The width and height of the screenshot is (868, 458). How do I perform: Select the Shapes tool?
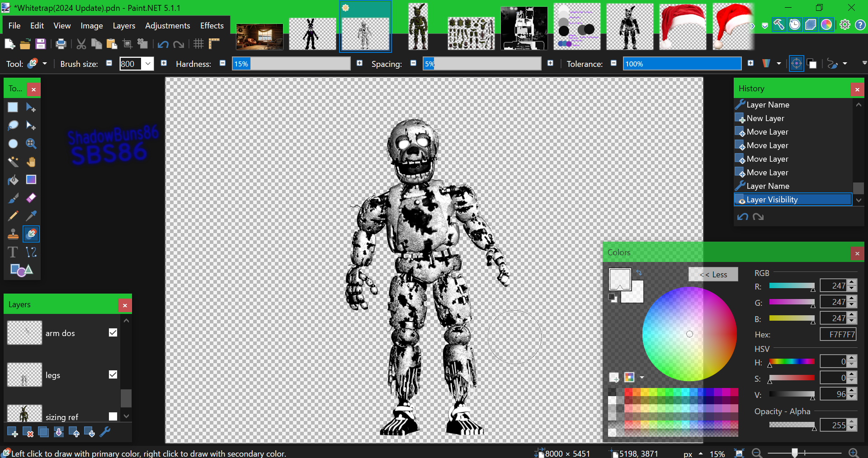tap(21, 270)
